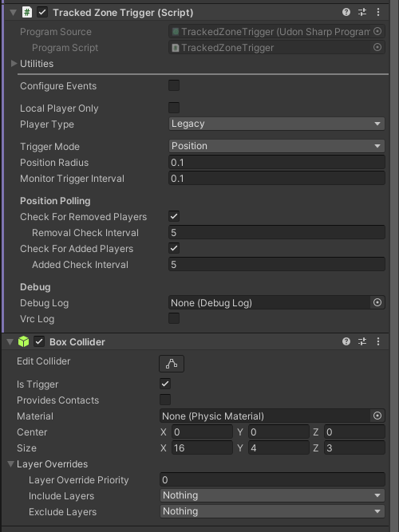
Task: Collapse the Tracked Zone Trigger component
Action: (x=14, y=13)
